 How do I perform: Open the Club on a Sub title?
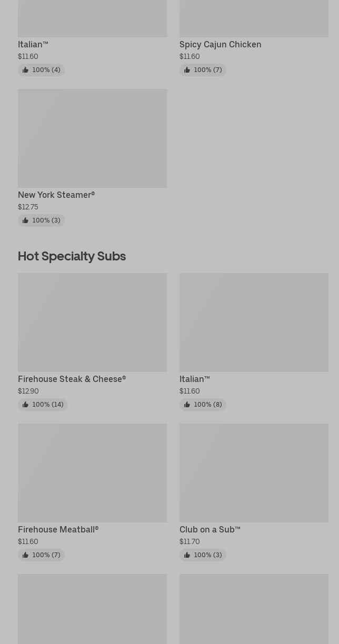(x=210, y=530)
